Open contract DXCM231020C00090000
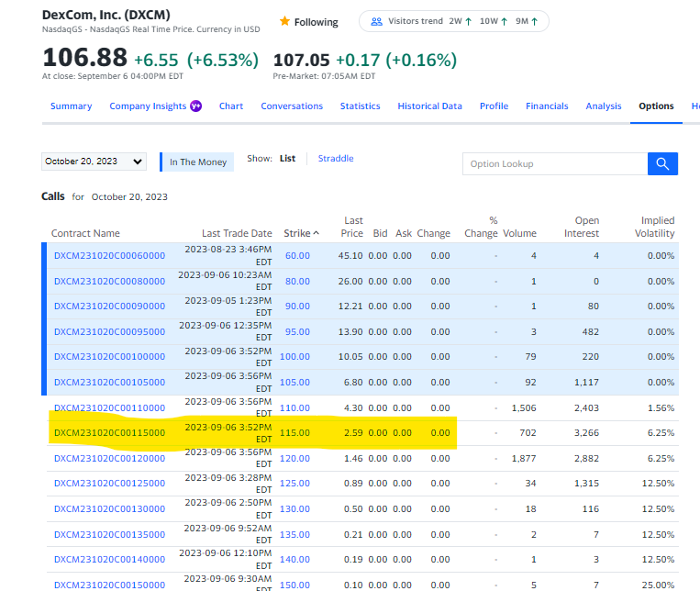Screen dimensions: 700x591 pyautogui.click(x=109, y=306)
